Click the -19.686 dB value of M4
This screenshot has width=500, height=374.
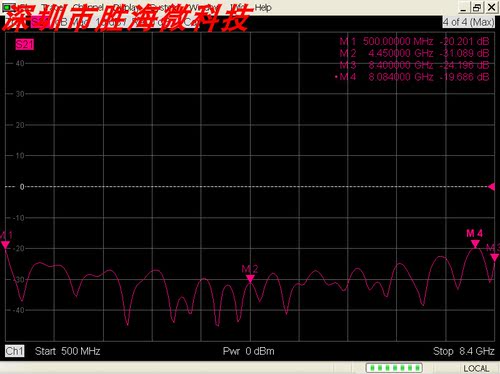pos(464,77)
